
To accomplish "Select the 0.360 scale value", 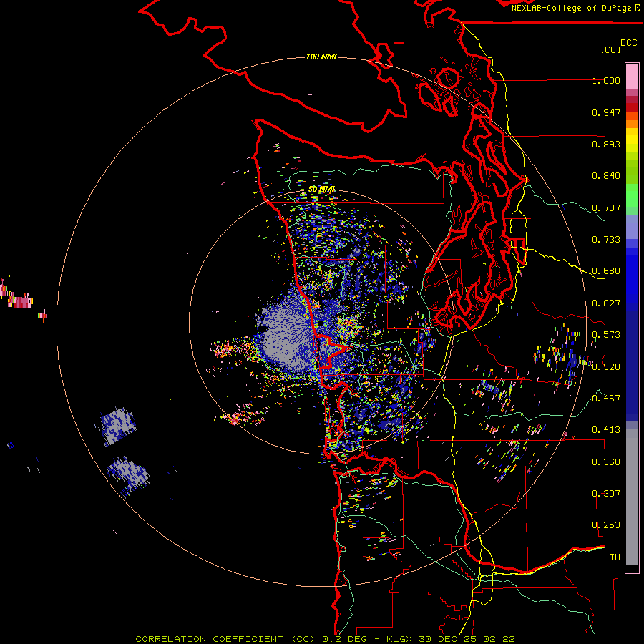I will click(x=606, y=462).
